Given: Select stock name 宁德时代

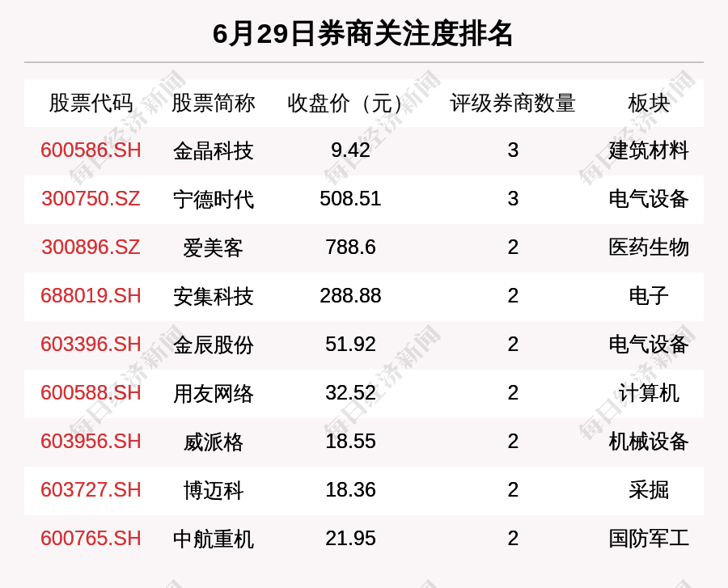Looking at the screenshot, I should pos(213,200).
